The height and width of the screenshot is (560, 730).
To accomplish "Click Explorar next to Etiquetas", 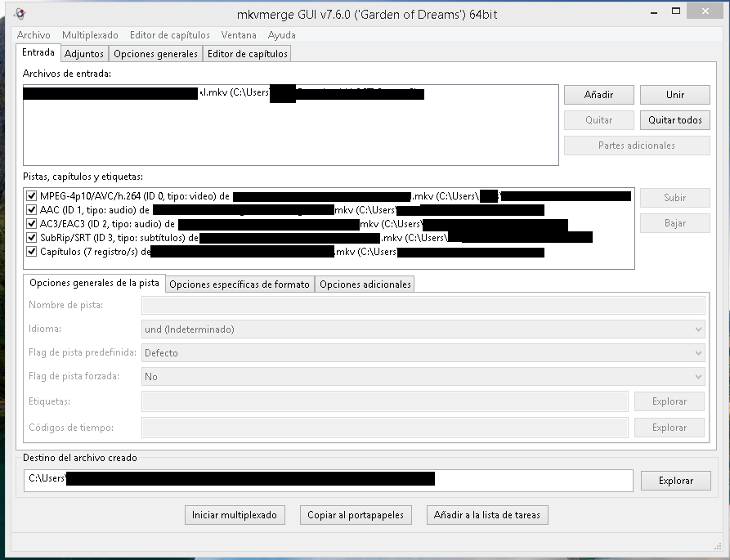I will pyautogui.click(x=669, y=401).
